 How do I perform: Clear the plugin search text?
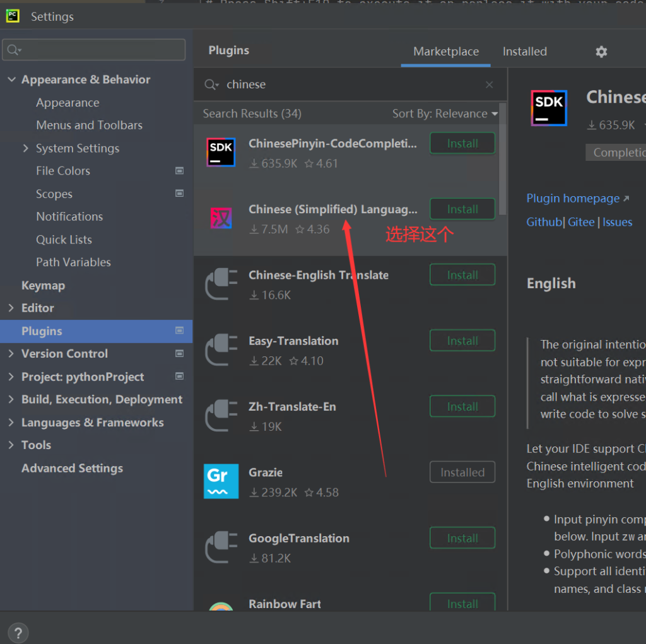point(489,85)
